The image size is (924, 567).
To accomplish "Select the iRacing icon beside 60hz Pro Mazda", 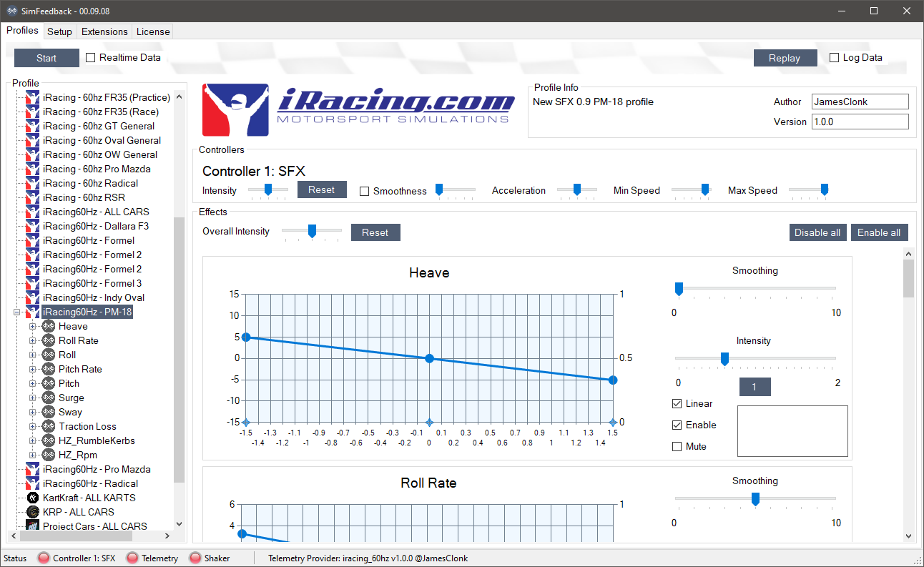I will pyautogui.click(x=32, y=169).
